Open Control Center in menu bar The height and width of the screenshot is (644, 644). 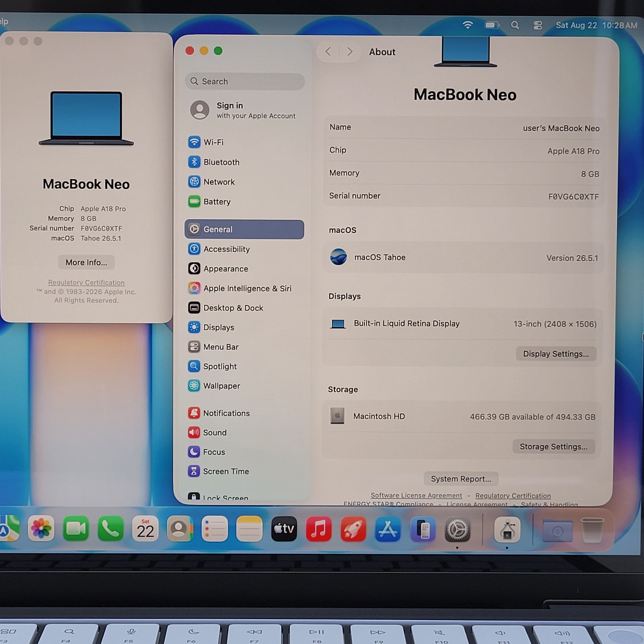tap(538, 25)
